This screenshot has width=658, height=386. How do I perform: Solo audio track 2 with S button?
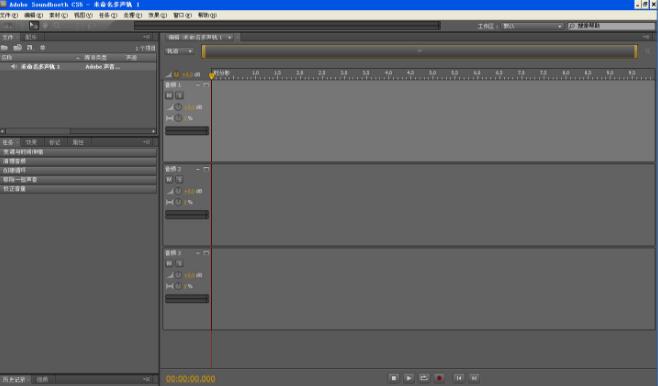(x=179, y=180)
